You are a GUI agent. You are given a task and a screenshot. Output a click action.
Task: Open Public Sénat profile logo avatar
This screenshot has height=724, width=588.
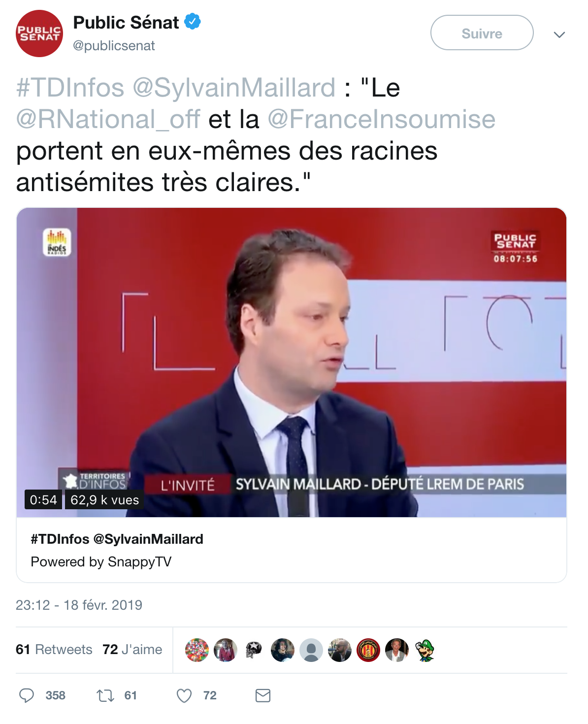click(x=39, y=33)
